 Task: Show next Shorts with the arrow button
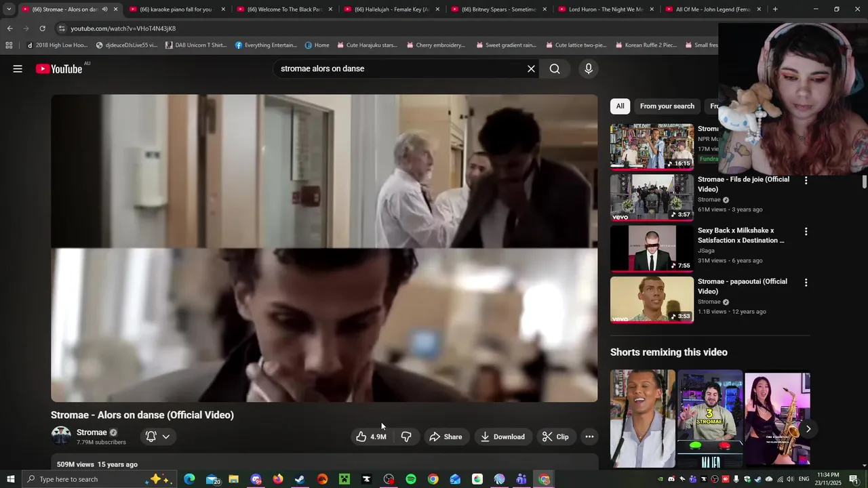(808, 429)
